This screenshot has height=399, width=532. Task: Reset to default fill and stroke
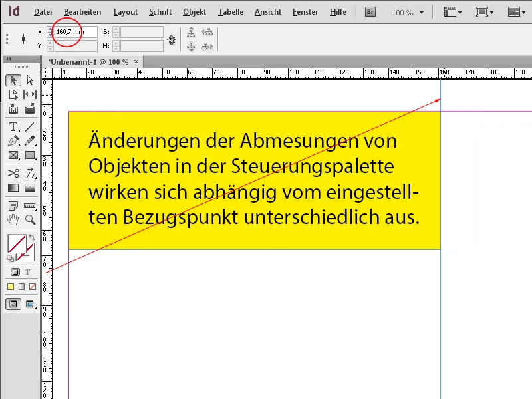coord(11,259)
